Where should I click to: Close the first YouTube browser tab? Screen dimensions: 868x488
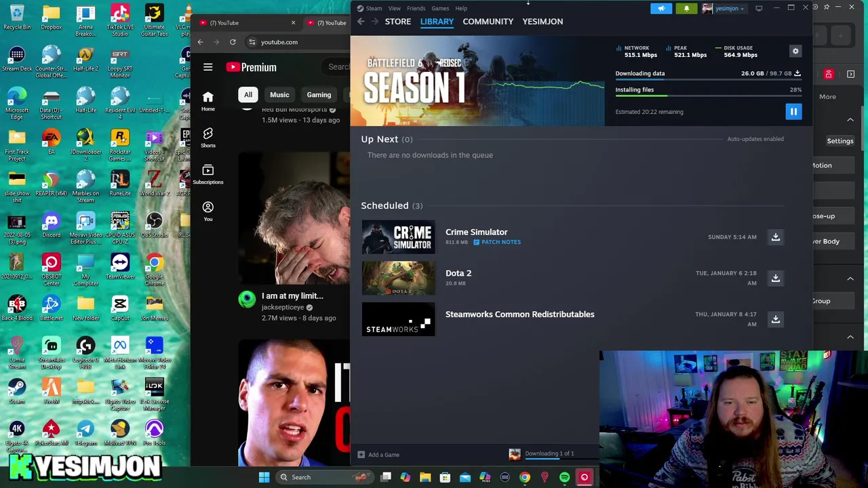pos(293,23)
